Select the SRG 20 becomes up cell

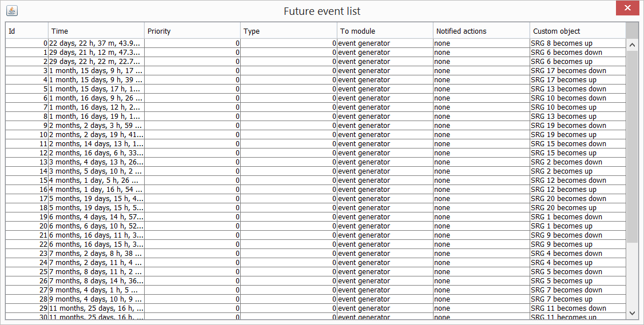pos(578,208)
